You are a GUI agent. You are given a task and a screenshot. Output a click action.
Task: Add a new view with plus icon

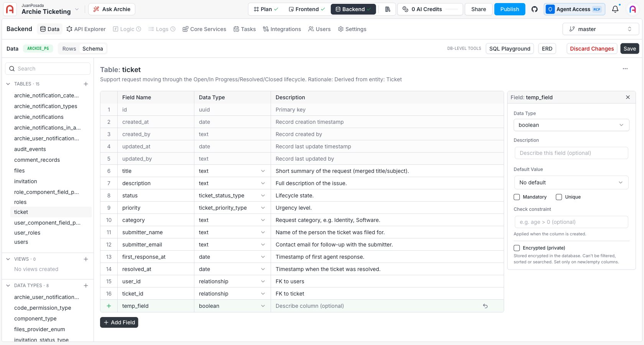click(x=86, y=259)
